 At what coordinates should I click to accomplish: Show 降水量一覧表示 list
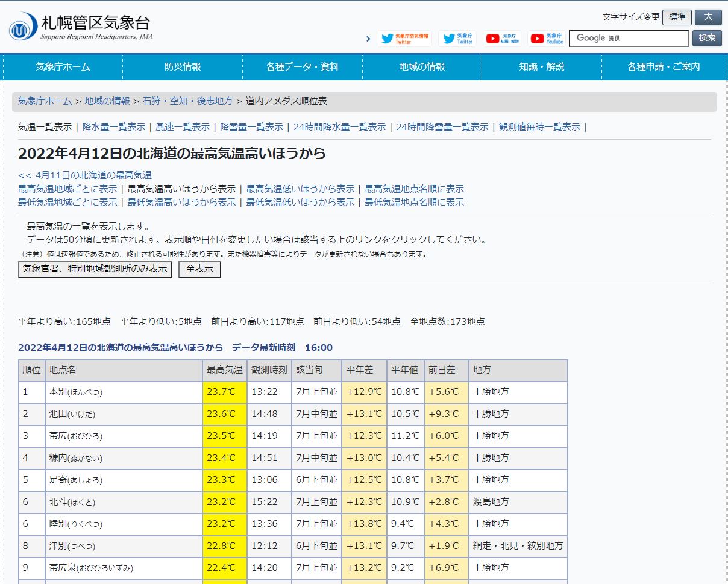(114, 127)
